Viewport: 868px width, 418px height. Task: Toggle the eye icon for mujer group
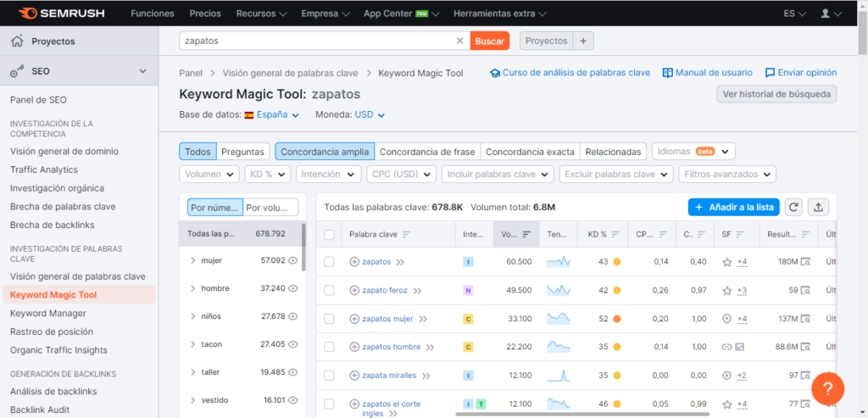click(293, 260)
